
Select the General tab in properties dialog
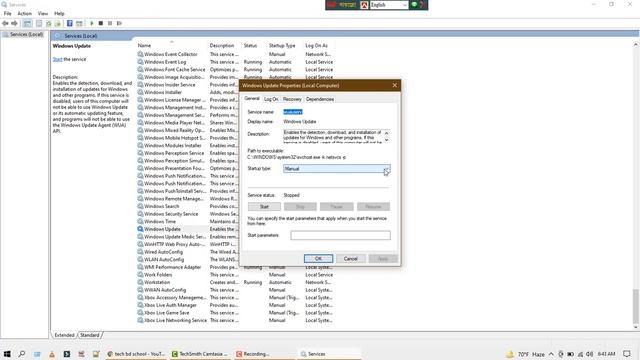pyautogui.click(x=252, y=98)
